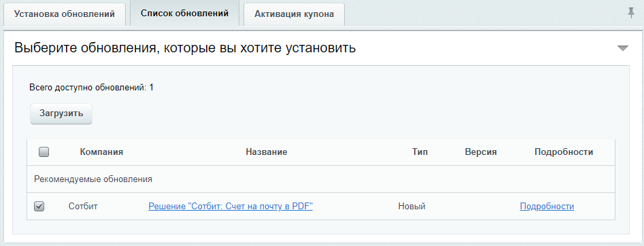Open the Решение "Сотбит: Счет на почту в PDF" link

pyautogui.click(x=231, y=207)
